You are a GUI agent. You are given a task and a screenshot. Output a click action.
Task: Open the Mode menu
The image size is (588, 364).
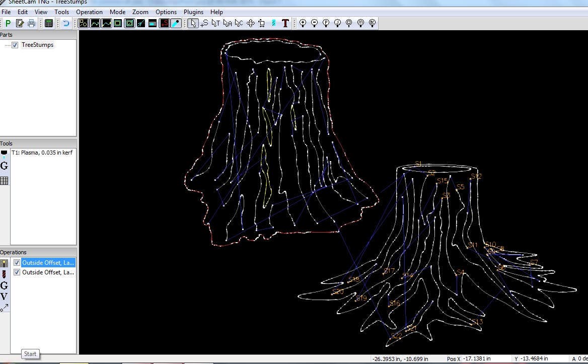(117, 12)
